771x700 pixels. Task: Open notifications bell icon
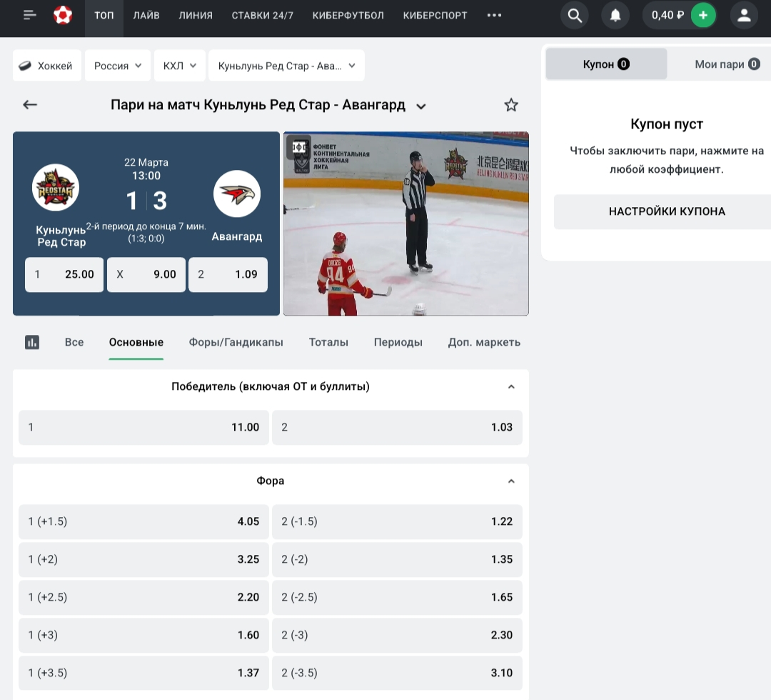click(615, 15)
